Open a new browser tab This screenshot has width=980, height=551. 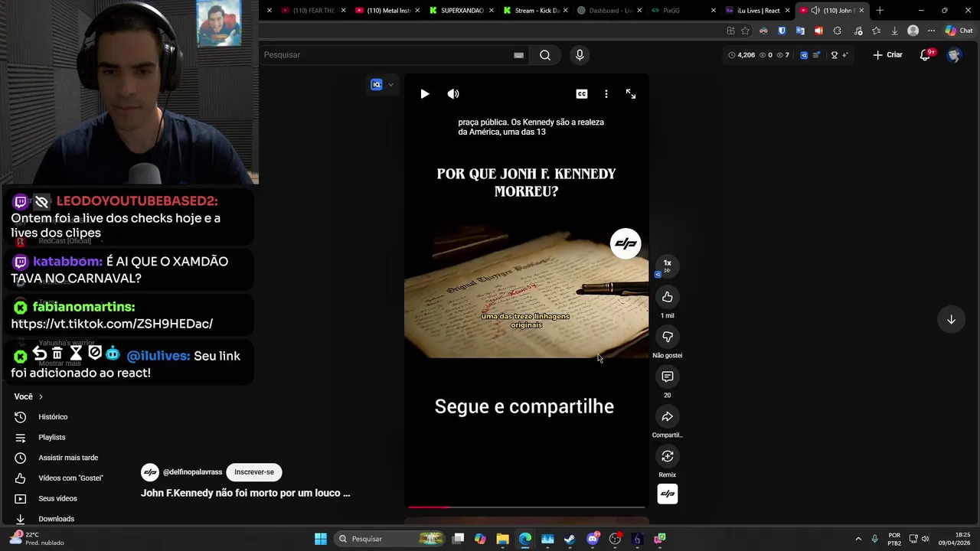880,11
